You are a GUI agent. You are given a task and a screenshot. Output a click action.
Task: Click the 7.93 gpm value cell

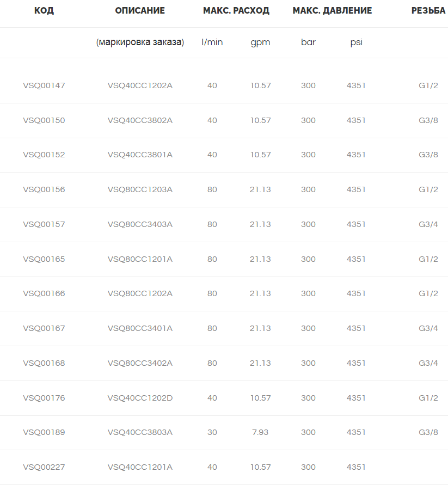click(x=260, y=432)
